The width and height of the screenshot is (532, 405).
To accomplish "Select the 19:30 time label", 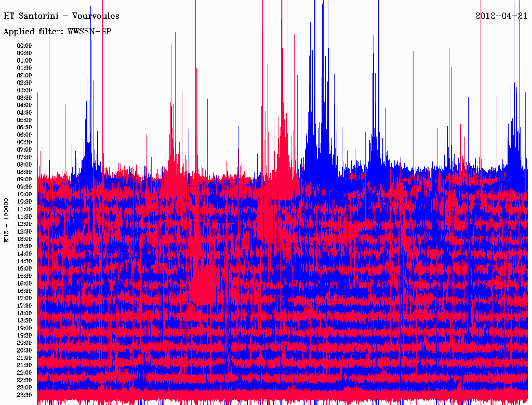I will pyautogui.click(x=24, y=335).
